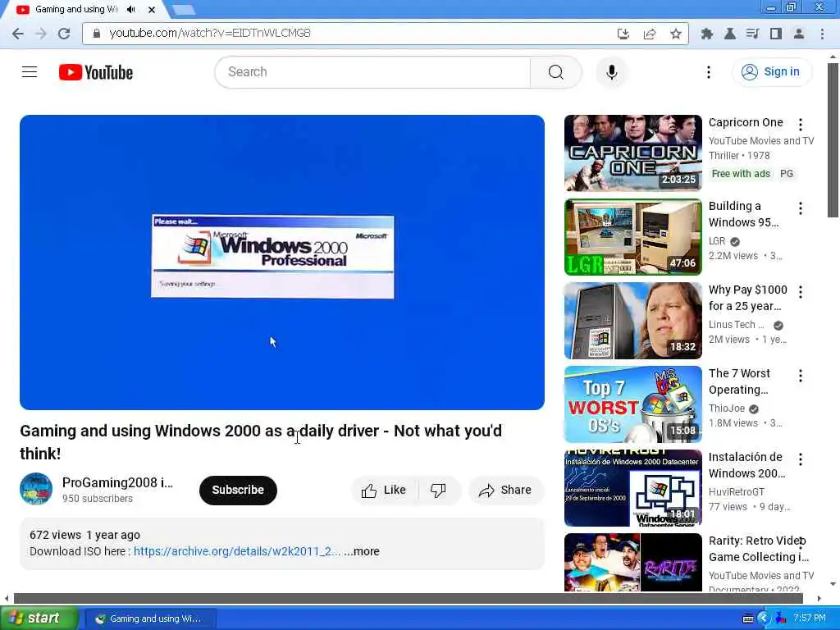Screen dimensions: 840x630
Task: Open options menu for ThioJoe video
Action: point(801,376)
